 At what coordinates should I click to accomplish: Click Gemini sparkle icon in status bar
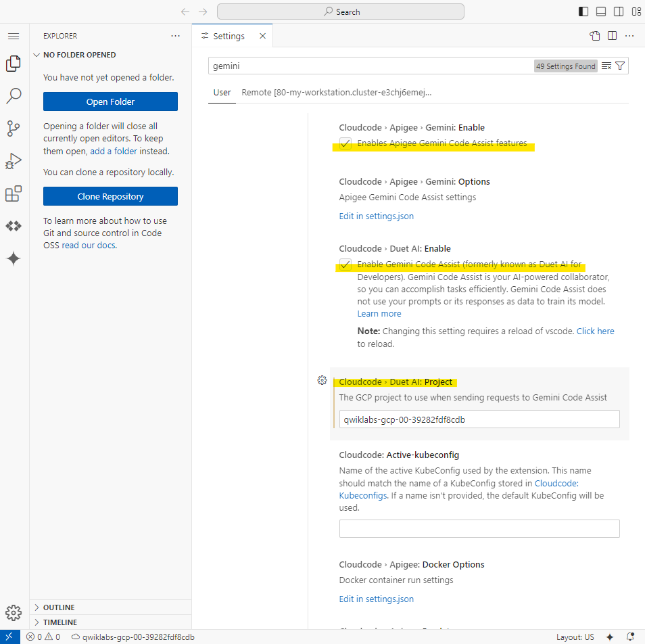click(x=610, y=637)
